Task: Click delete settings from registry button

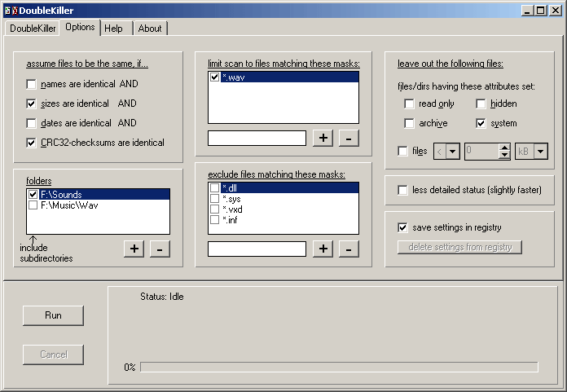Action: [459, 247]
